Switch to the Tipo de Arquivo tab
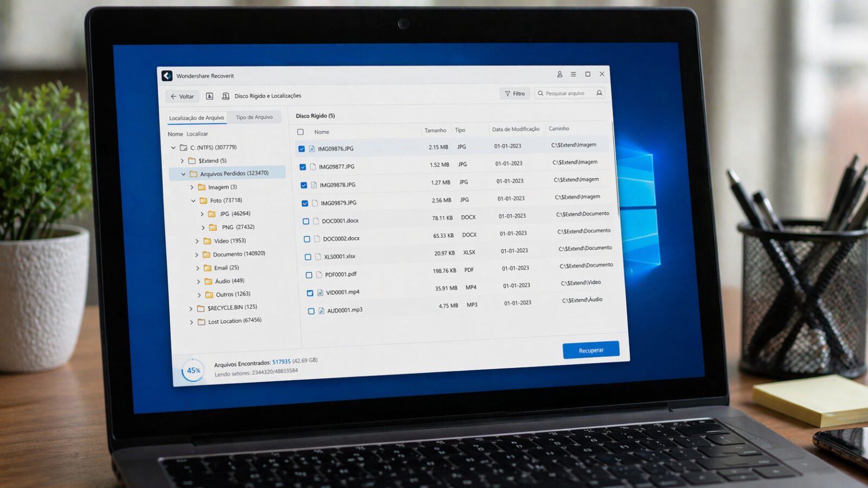The width and height of the screenshot is (868, 488). tap(254, 117)
